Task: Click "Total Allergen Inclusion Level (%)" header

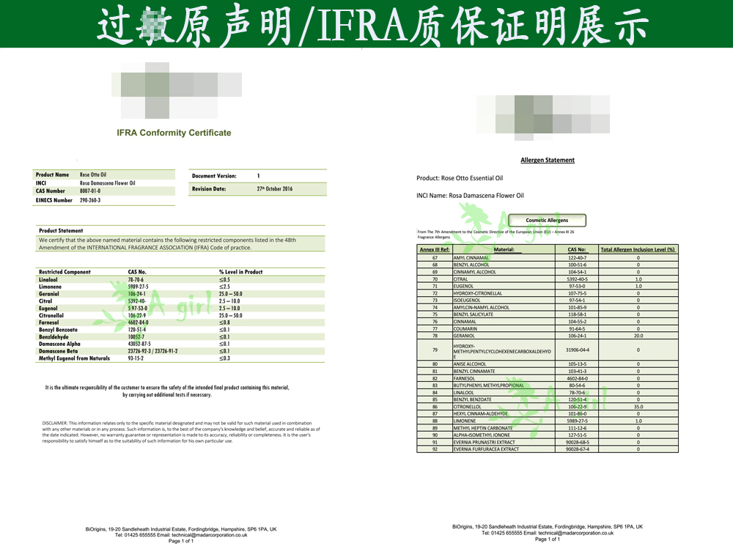Action: [x=638, y=250]
